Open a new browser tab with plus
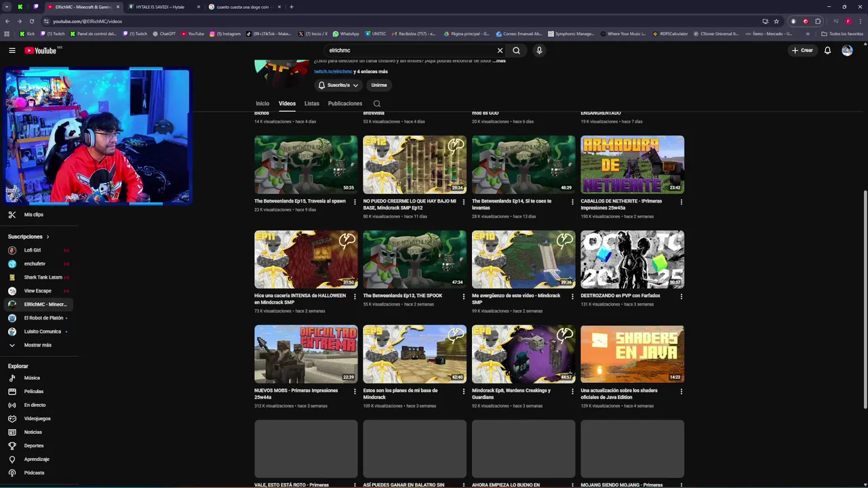Image resolution: width=868 pixels, height=488 pixels. click(292, 7)
